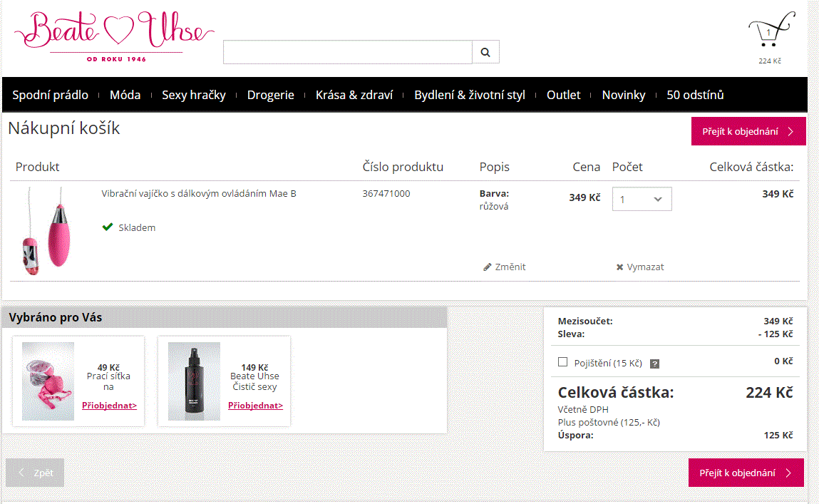Screen dimensions: 819x504
Task: Click Přiobjednat for Prací síťka
Action: click(109, 406)
